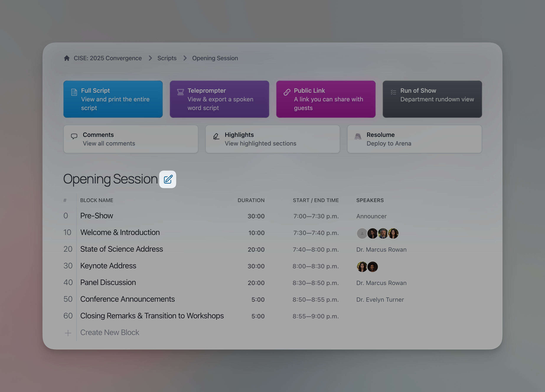
Task: Click the pencil edit icon beside Opening Session
Action: click(x=168, y=179)
